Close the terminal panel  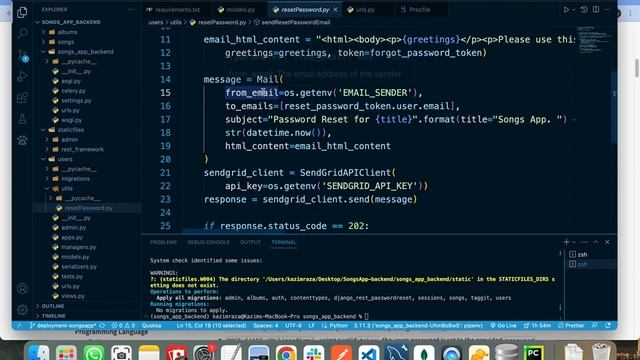(x=607, y=242)
